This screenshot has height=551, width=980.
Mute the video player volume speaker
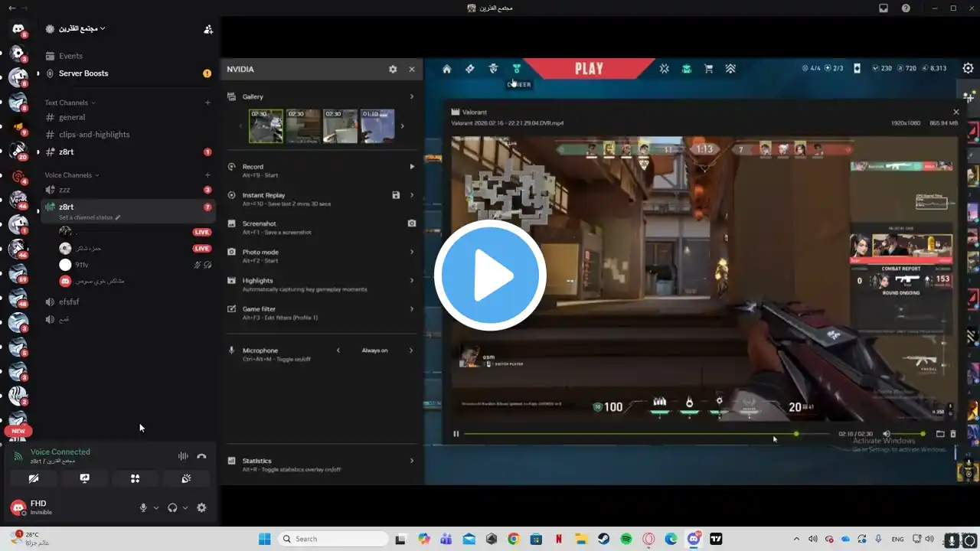click(887, 434)
